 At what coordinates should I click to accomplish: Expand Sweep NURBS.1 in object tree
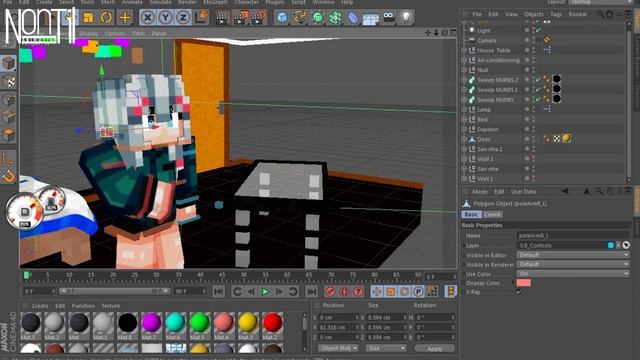pyautogui.click(x=464, y=90)
